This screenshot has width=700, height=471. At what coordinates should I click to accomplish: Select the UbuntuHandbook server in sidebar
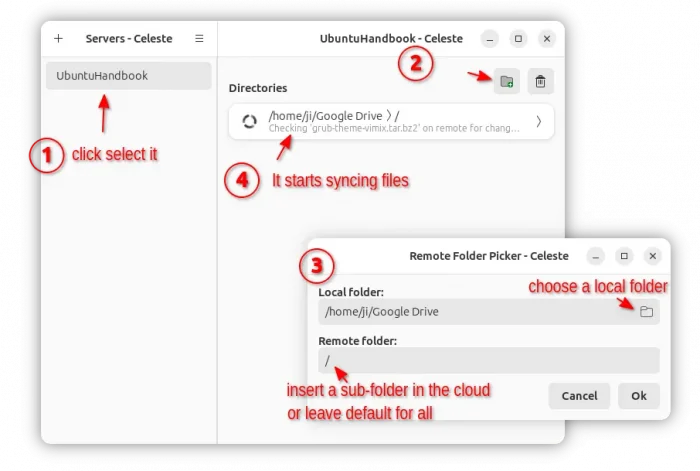pyautogui.click(x=128, y=76)
